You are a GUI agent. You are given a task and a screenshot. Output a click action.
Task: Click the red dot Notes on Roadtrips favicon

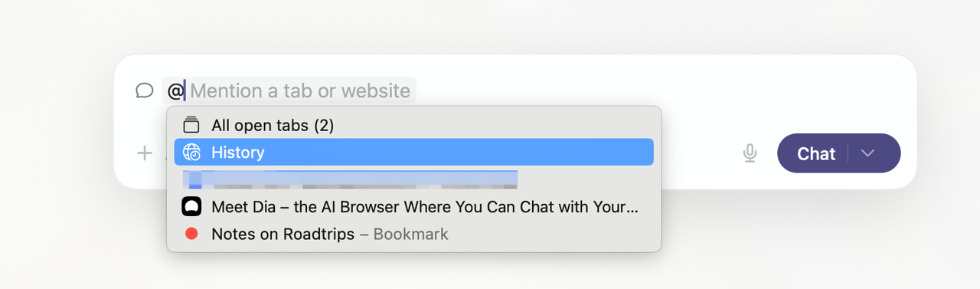[191, 234]
